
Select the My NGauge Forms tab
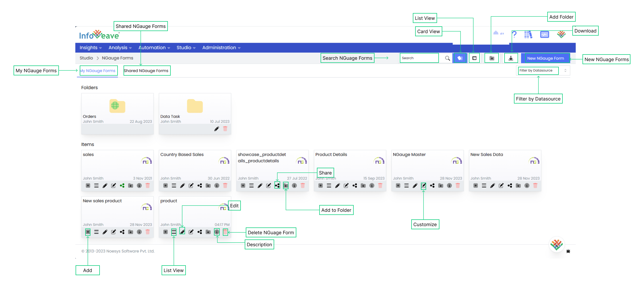click(99, 71)
